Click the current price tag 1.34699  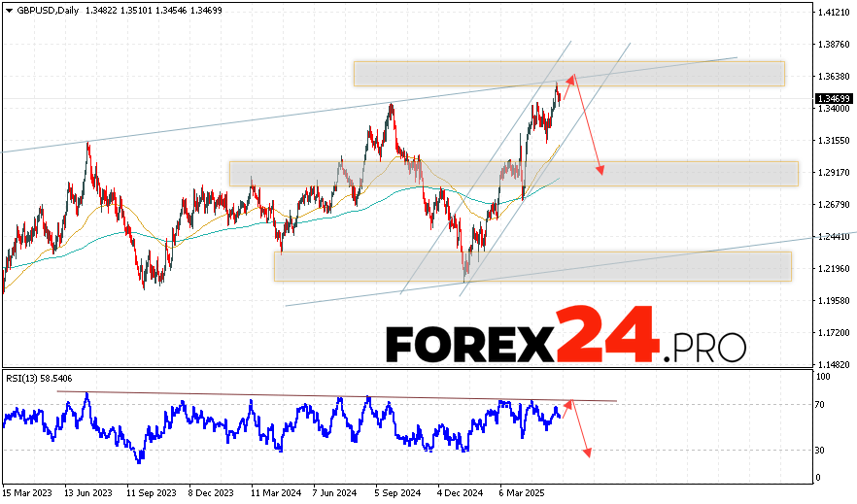(835, 99)
